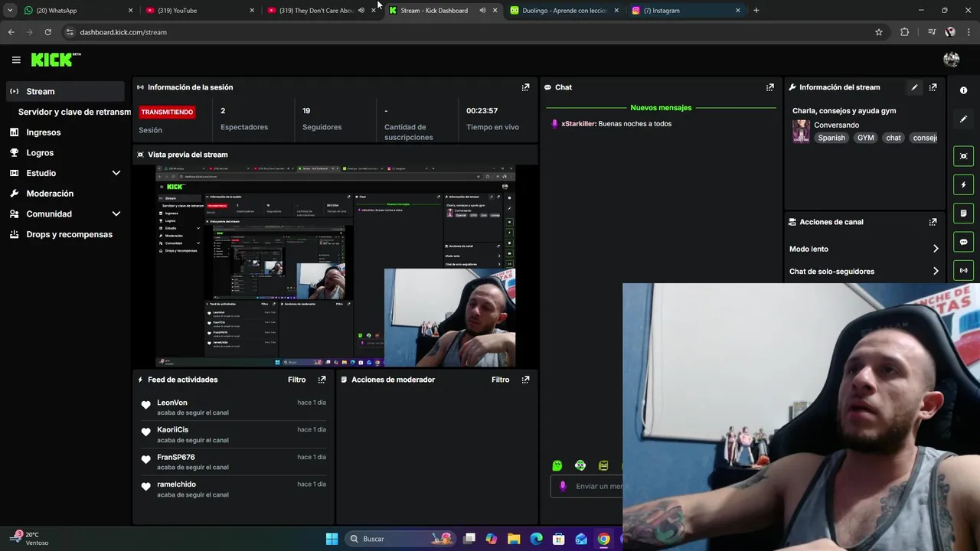
Task: Select the KaoriiCis follow entry
Action: pos(233,435)
